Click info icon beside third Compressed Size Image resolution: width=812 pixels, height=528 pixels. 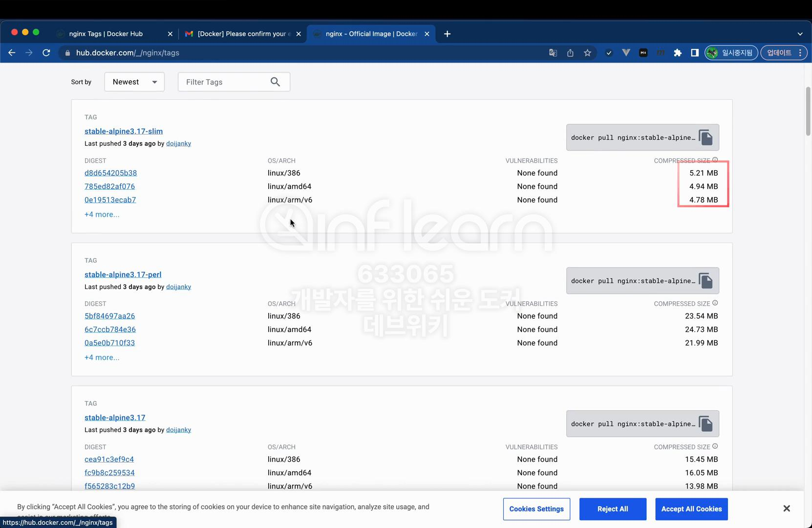pyautogui.click(x=715, y=446)
